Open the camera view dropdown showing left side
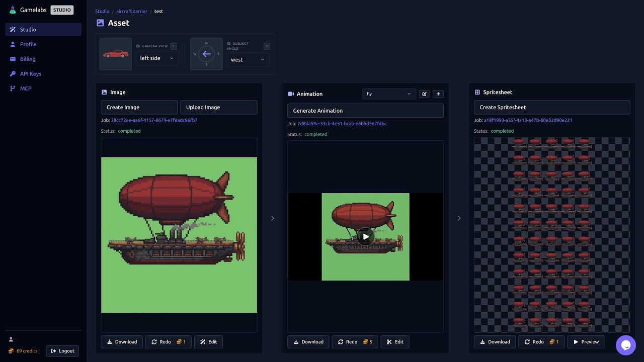The image size is (644, 362). point(156,58)
